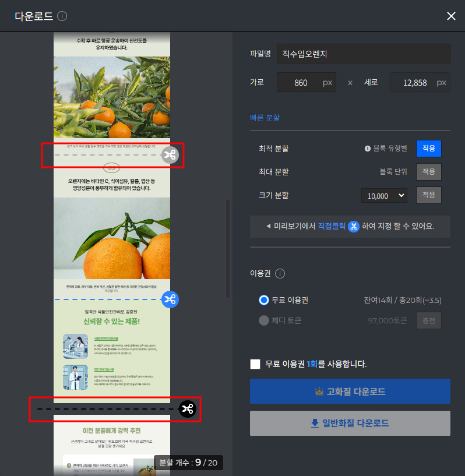Click the 일반화질 다운로드 button
Image resolution: width=465 pixels, height=476 pixels.
(x=350, y=423)
